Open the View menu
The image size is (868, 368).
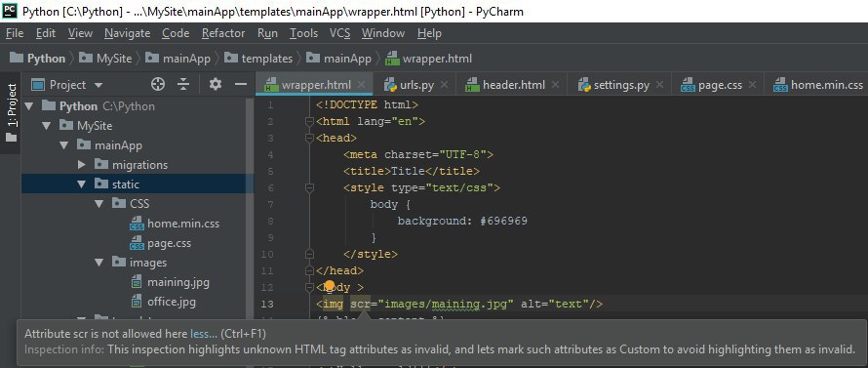point(80,33)
